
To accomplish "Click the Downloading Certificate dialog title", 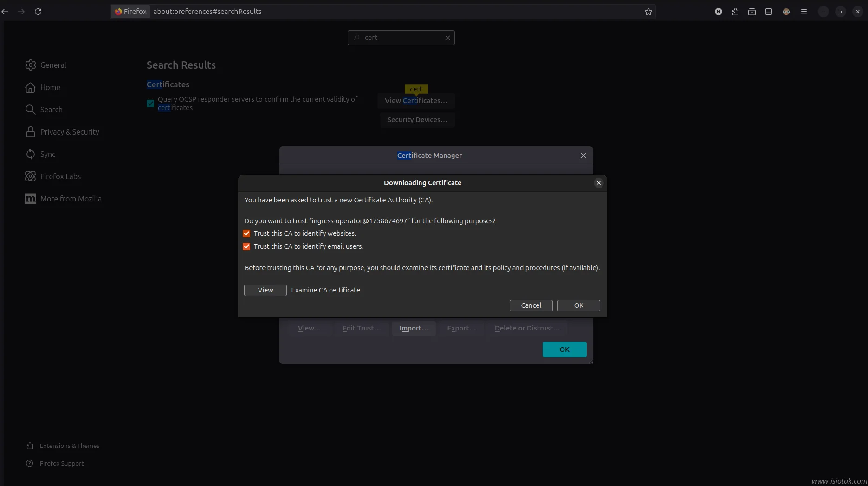I will [422, 183].
